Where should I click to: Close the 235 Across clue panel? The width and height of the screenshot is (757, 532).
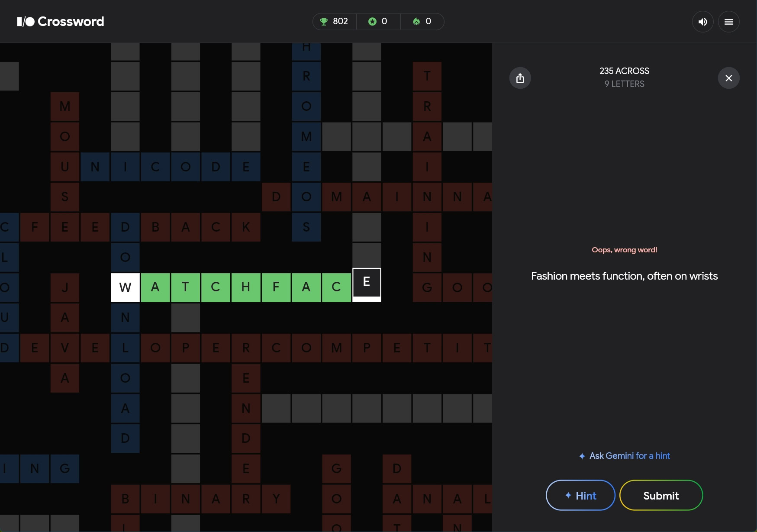click(728, 78)
